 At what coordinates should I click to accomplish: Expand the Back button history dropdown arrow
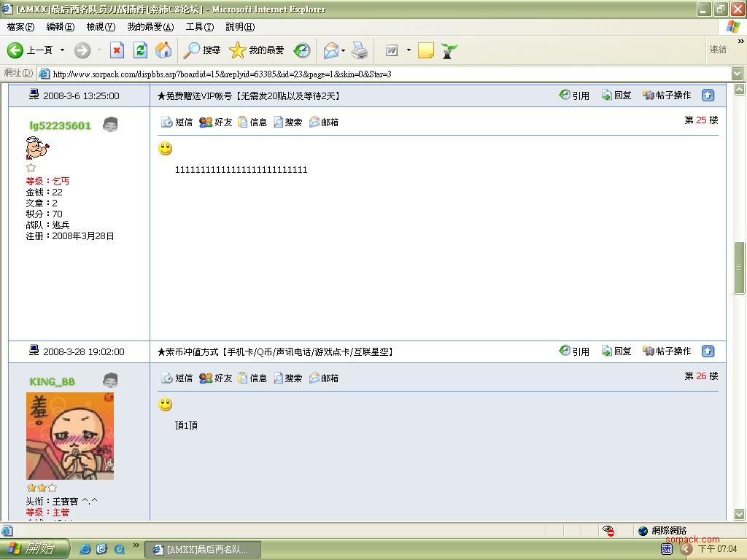tap(62, 50)
